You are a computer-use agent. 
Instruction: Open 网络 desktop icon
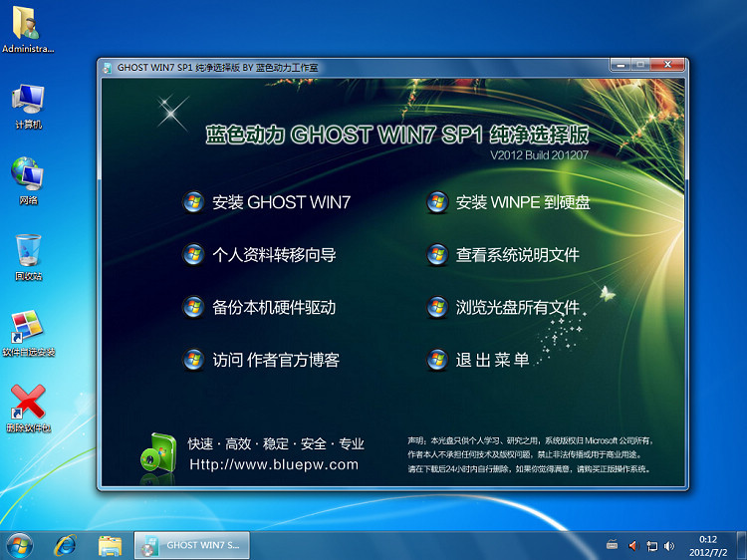pyautogui.click(x=28, y=178)
